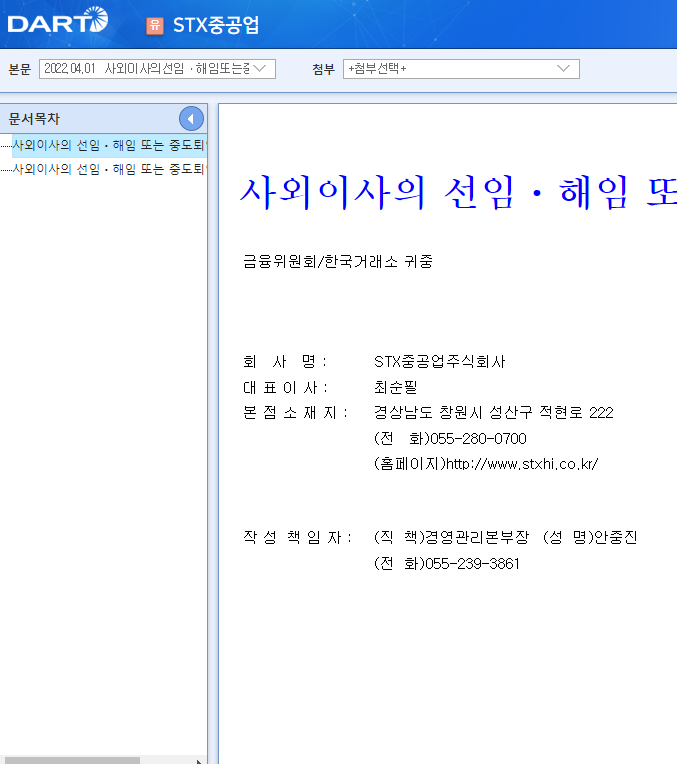Click the 첨부 label
The image size is (677, 764).
pos(323,69)
